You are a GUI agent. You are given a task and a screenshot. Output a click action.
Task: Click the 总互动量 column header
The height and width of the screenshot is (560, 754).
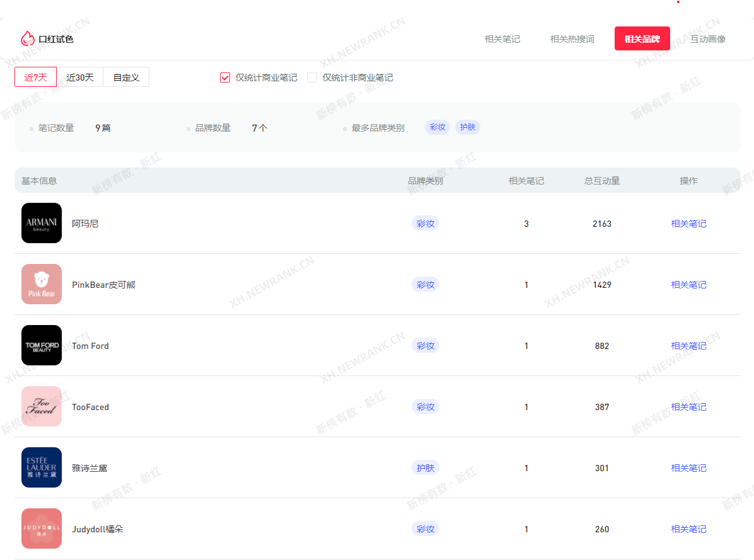(602, 181)
